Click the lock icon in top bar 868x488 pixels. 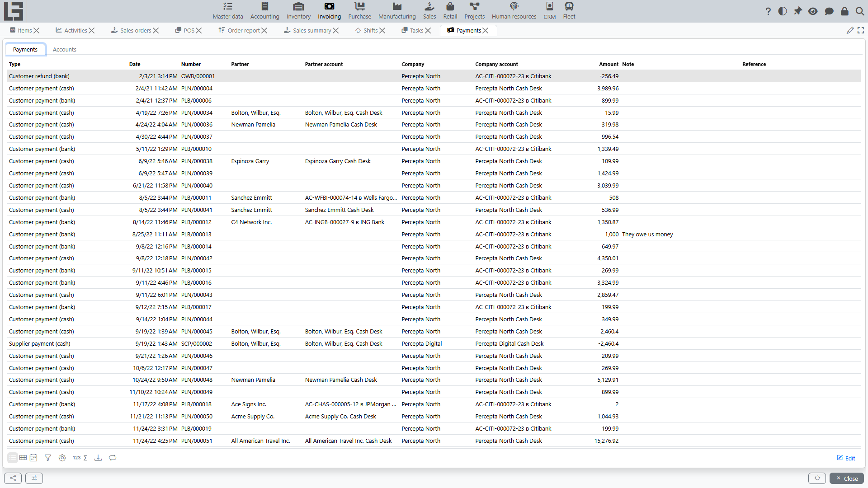844,11
